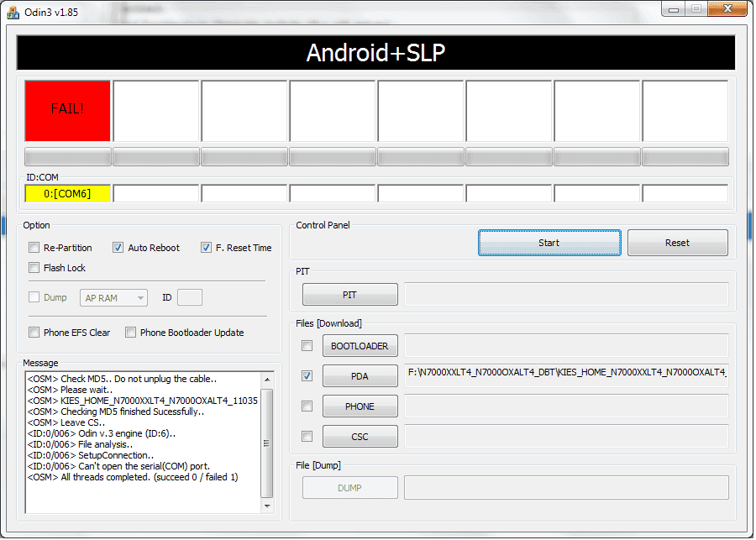The width and height of the screenshot is (756, 540).
Task: Click "Checking MD5 finished Sucessfully.." log line
Action: pos(116,412)
